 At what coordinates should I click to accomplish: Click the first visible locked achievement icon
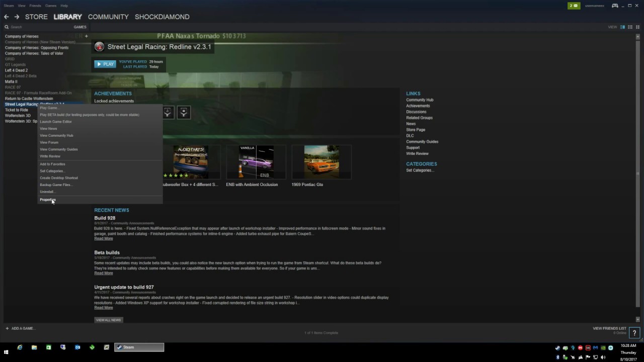pyautogui.click(x=168, y=112)
